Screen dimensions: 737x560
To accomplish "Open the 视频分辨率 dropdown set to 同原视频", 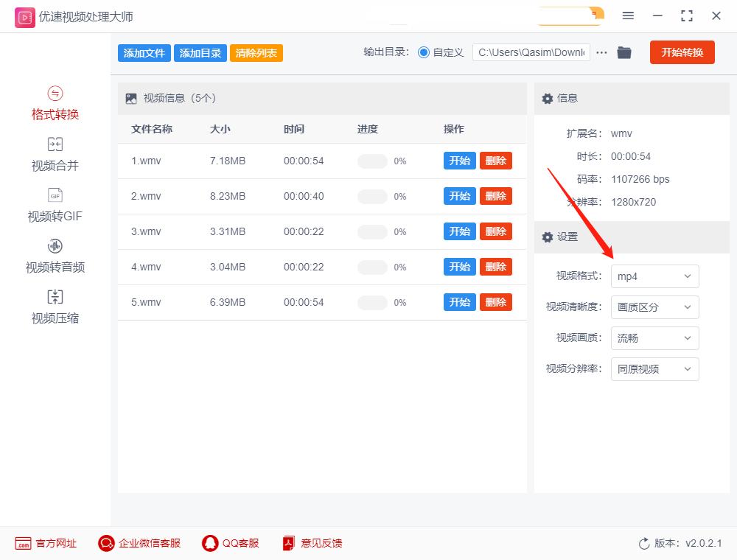I will click(x=654, y=369).
